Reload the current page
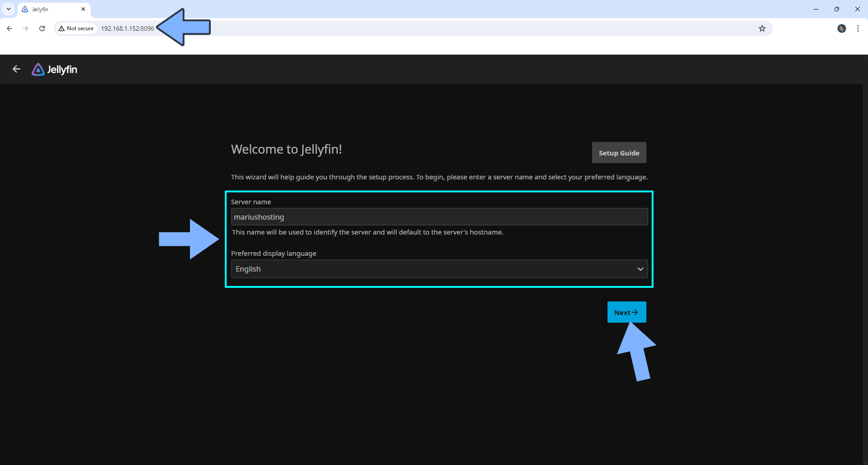Viewport: 868px width, 465px height. coord(42,28)
